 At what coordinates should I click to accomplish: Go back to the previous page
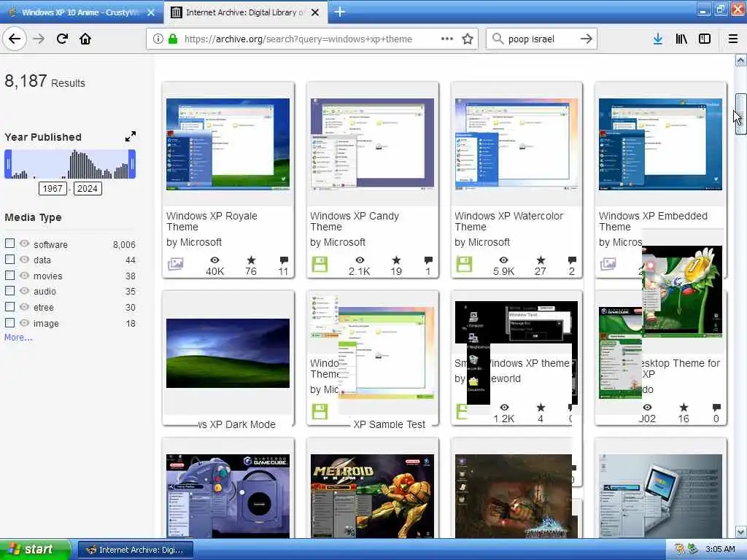(15, 39)
